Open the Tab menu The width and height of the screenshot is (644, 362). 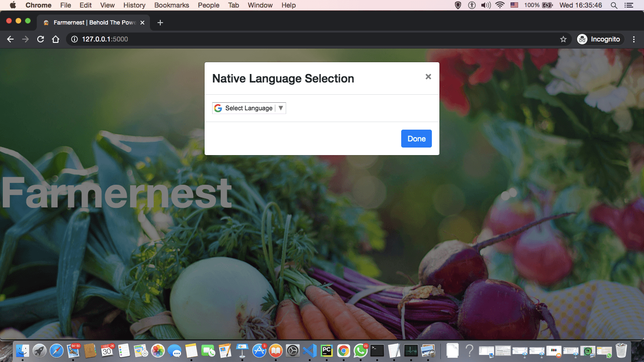pos(233,5)
